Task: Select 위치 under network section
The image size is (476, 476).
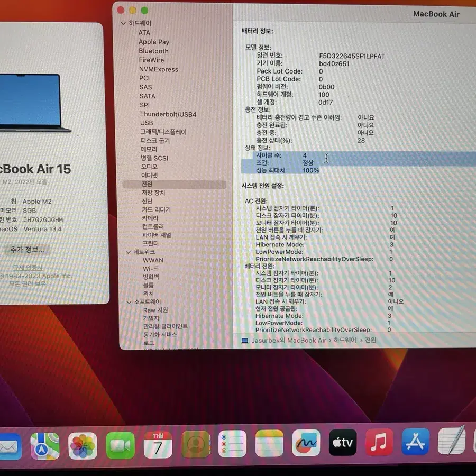Action: 149,294
